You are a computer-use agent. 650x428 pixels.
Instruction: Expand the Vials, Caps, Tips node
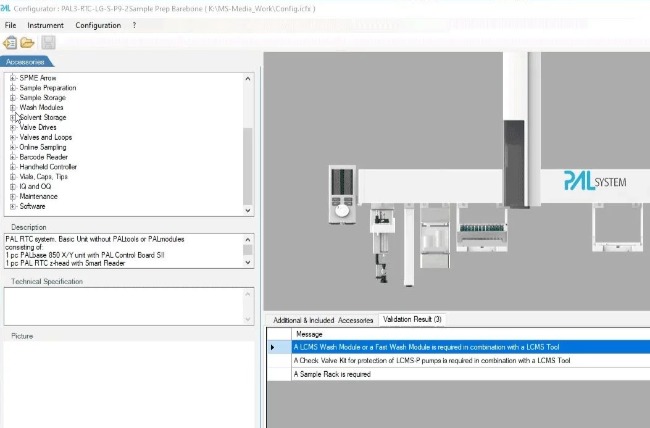pos(13,177)
